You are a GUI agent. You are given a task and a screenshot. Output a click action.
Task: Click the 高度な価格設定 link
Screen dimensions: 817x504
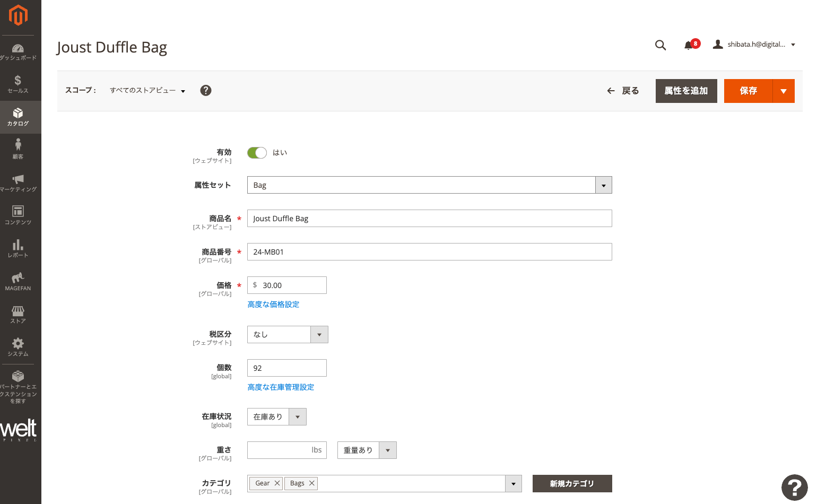(273, 304)
